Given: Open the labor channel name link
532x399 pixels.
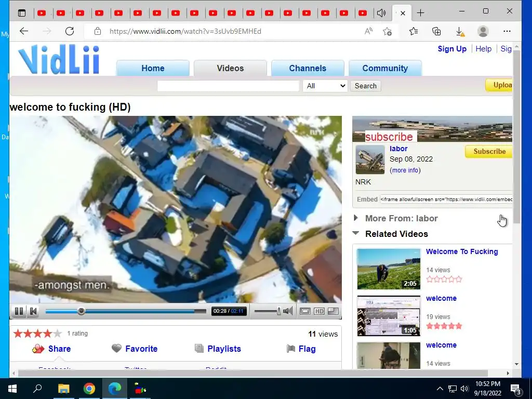Looking at the screenshot, I should [x=398, y=149].
